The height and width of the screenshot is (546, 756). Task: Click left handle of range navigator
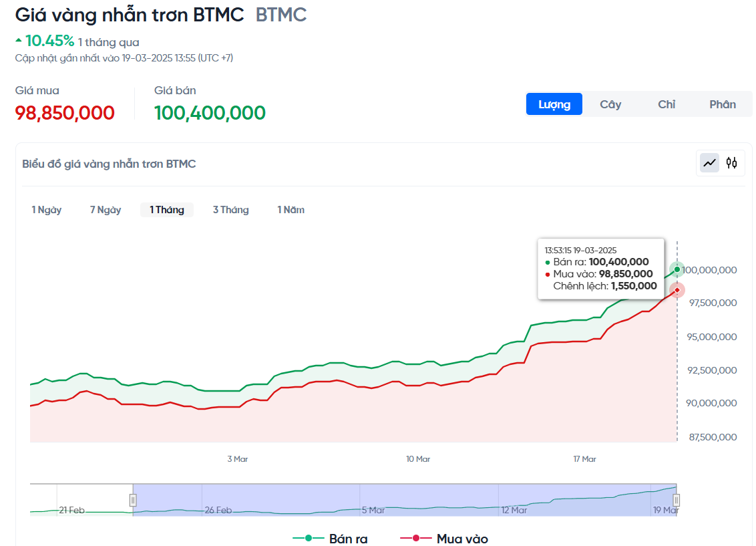click(x=133, y=500)
